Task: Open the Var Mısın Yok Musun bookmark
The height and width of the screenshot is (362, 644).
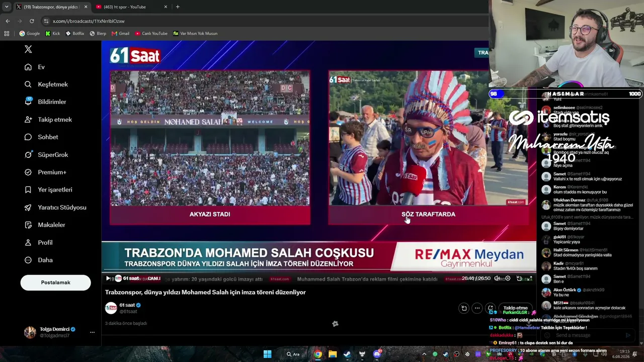Action: pos(195,34)
